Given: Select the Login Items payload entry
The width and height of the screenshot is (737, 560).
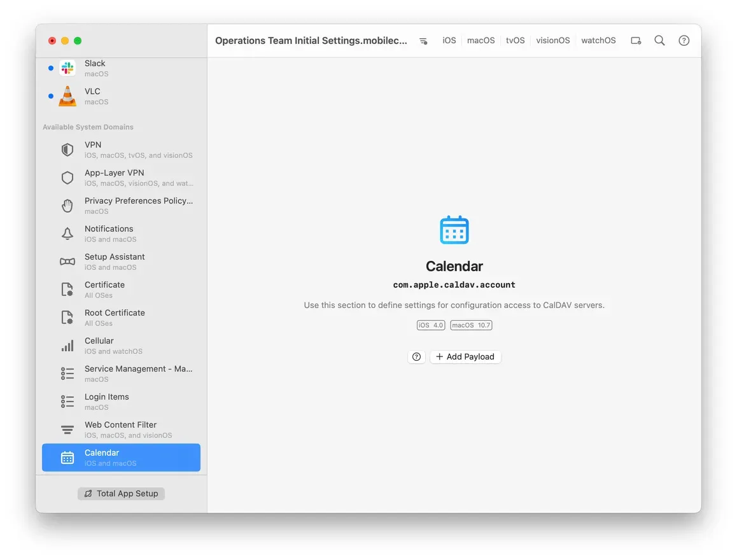Looking at the screenshot, I should 106,401.
